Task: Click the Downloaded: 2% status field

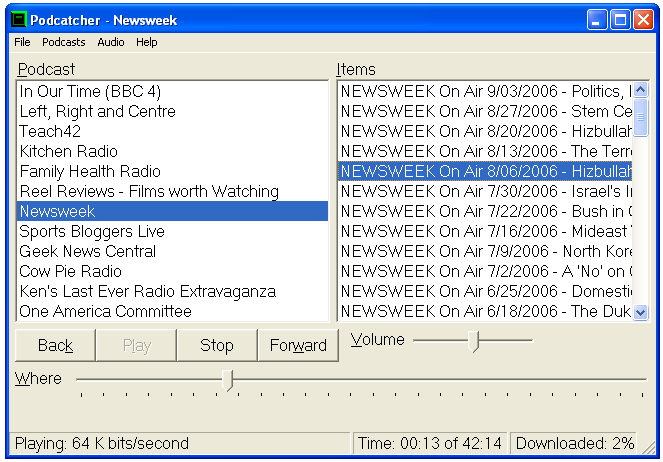Action: coord(574,443)
